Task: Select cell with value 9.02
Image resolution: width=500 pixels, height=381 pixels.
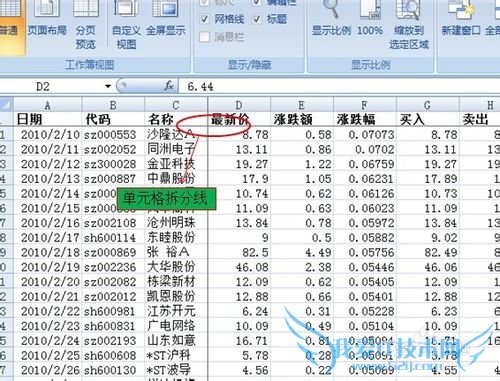Action: click(428, 237)
